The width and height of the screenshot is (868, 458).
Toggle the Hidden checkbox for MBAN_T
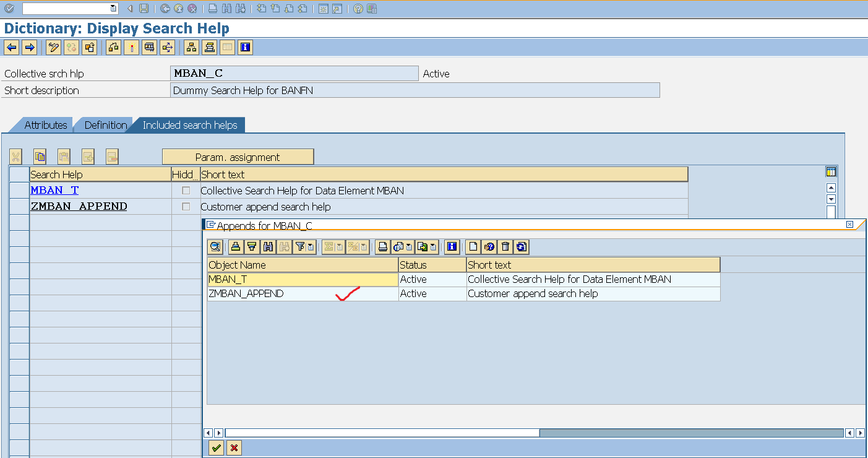(185, 190)
